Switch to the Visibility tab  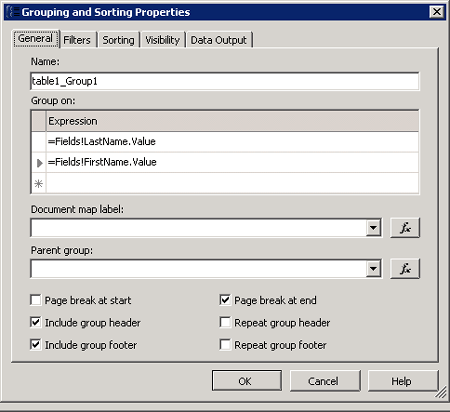click(x=163, y=40)
